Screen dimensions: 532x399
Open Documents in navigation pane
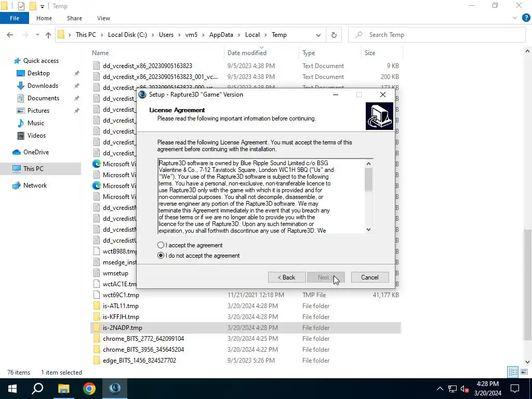point(43,98)
